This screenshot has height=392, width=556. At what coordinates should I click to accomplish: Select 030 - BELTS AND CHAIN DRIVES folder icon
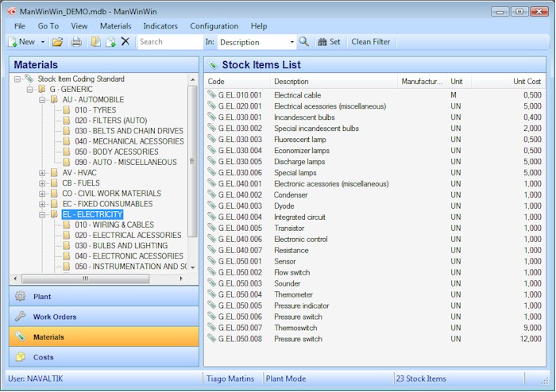click(x=67, y=131)
